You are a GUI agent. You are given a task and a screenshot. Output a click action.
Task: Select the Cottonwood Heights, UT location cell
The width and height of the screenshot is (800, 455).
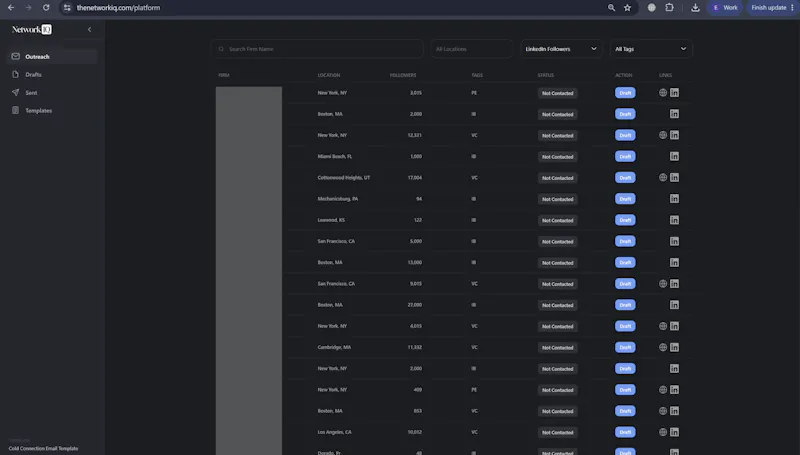(x=343, y=178)
